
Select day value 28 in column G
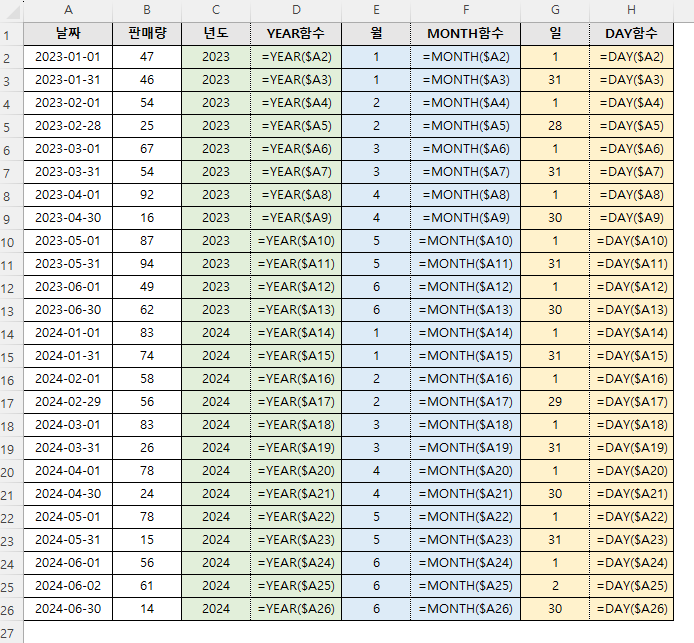(x=555, y=126)
